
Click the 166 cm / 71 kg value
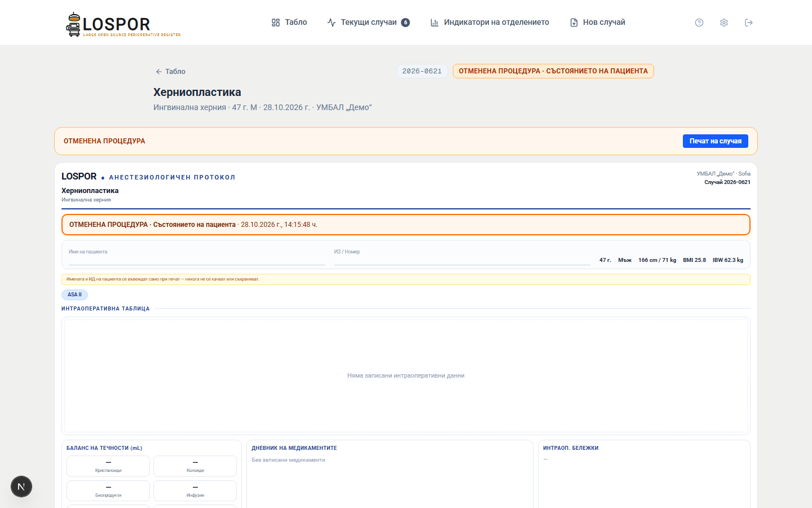pos(657,260)
